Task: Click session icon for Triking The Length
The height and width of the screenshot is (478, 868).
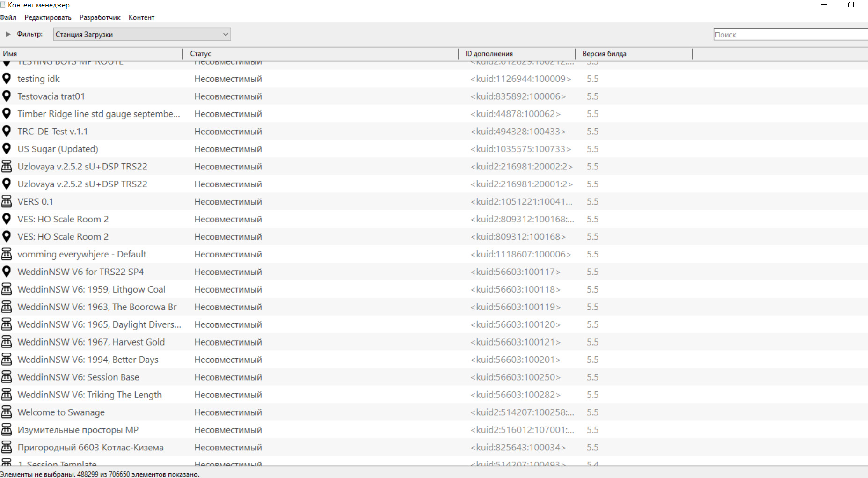Action: click(x=7, y=395)
